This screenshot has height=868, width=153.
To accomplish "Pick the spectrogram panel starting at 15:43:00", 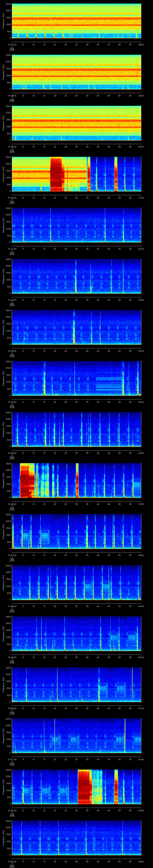I will pos(76,327).
